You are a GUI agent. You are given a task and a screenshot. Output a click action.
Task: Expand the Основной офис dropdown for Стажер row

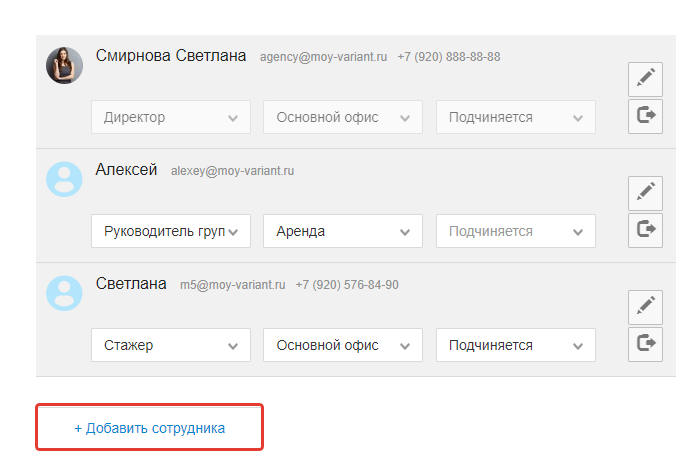(x=343, y=345)
